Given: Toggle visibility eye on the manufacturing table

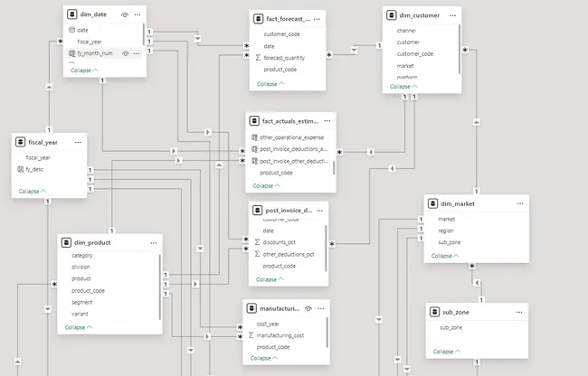Looking at the screenshot, I should pos(308,309).
